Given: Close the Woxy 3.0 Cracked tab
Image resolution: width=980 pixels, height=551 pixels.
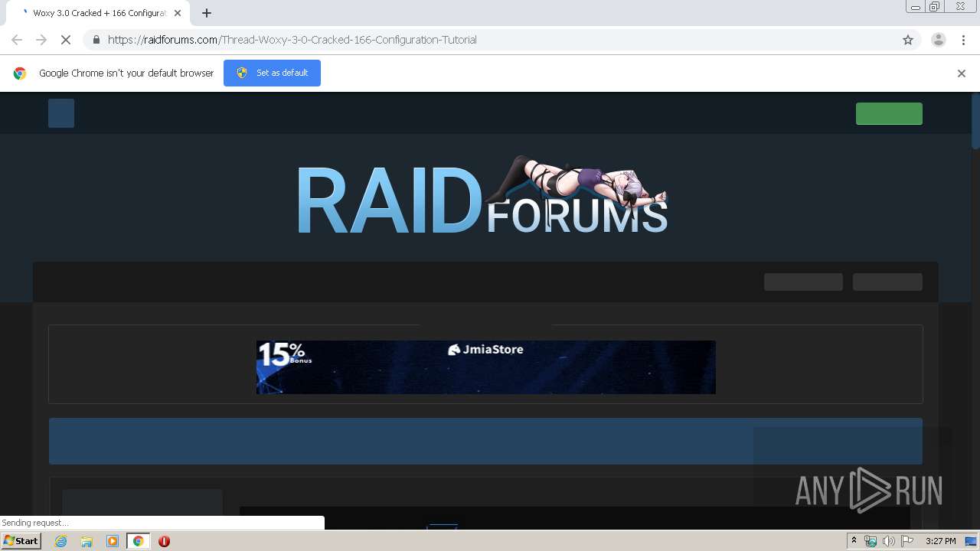Looking at the screenshot, I should click(x=178, y=13).
